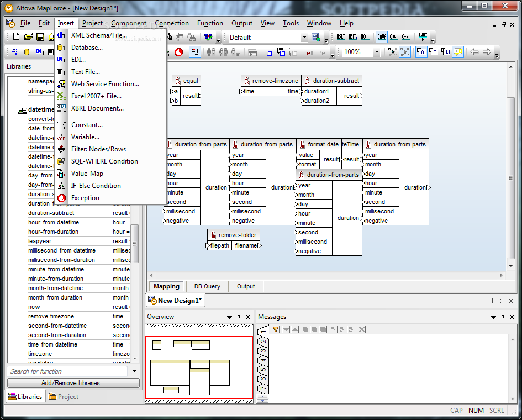Toggle annotation display A icon
This screenshot has width=522, height=420.
[x=421, y=52]
